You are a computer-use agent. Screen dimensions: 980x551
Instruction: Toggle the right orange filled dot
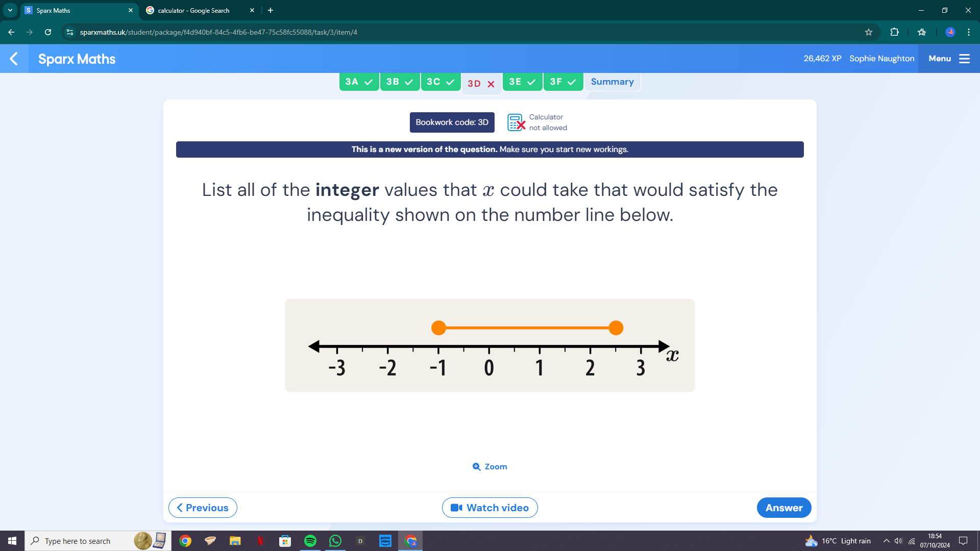[616, 329]
